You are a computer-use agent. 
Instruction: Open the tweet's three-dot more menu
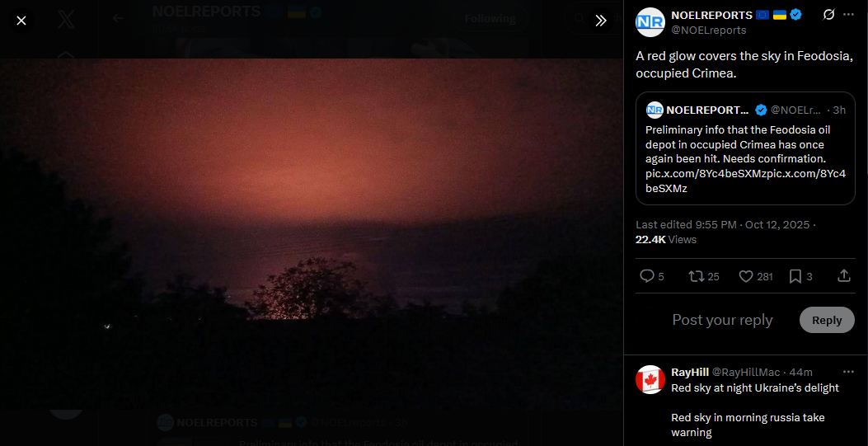pos(848,15)
